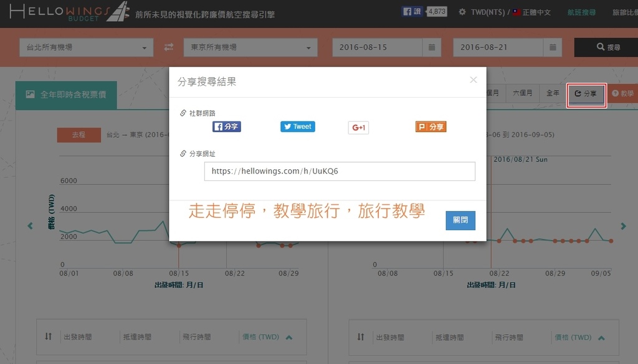Close share dialog with the X icon
Viewport: 638px width, 364px height.
(x=474, y=80)
